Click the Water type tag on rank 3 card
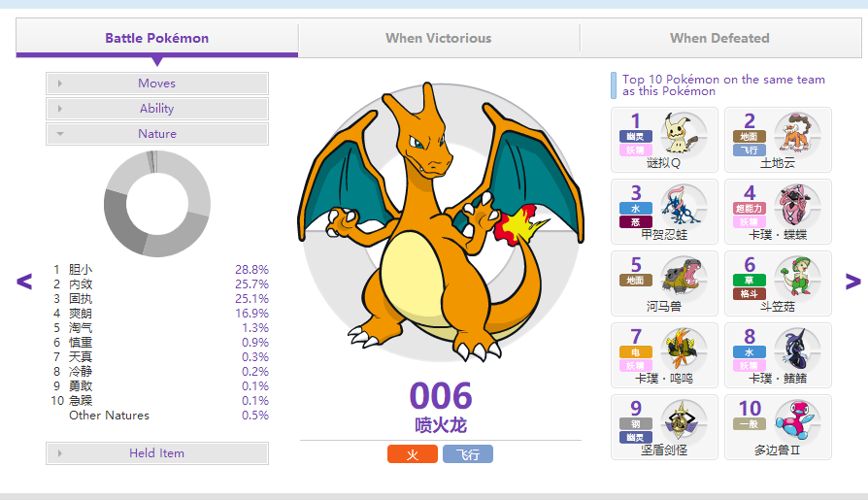The height and width of the screenshot is (500, 868). coord(636,208)
